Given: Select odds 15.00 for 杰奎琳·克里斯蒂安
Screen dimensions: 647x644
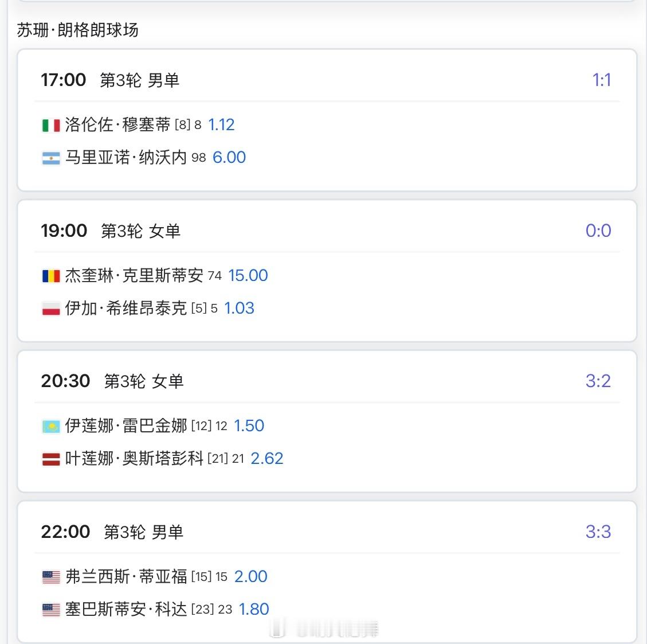Looking at the screenshot, I should [248, 275].
